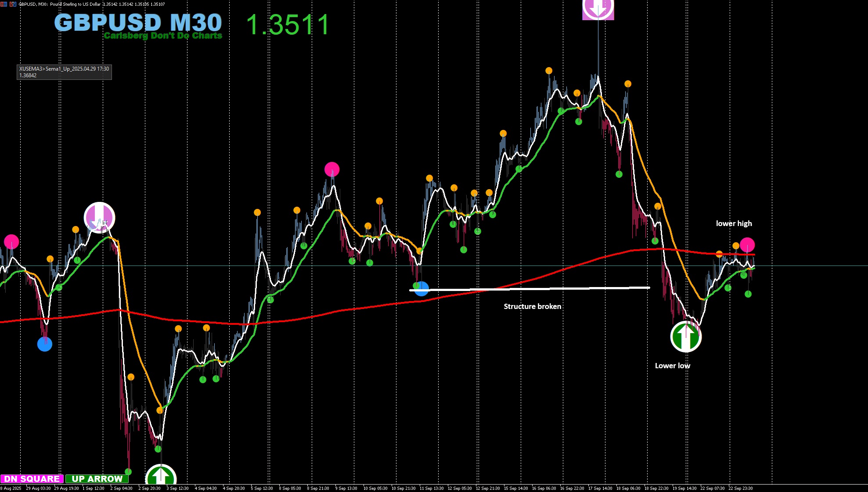
Task: Click the 17 Sep 14:30 time axis label
Action: [x=600, y=488]
